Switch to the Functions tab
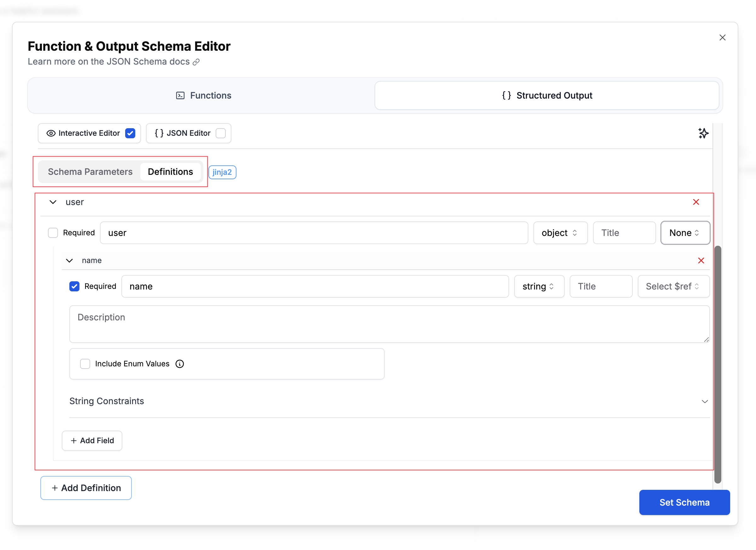This screenshot has height=550, width=756. tap(203, 95)
